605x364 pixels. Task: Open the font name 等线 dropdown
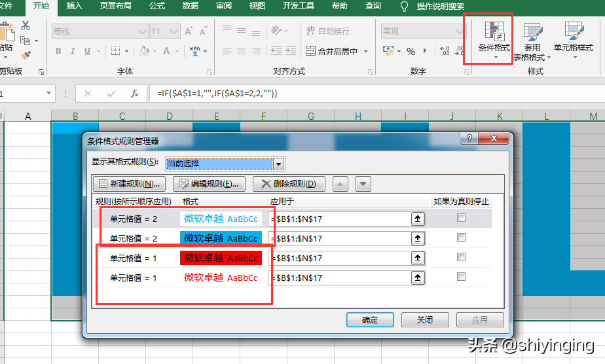(142, 31)
